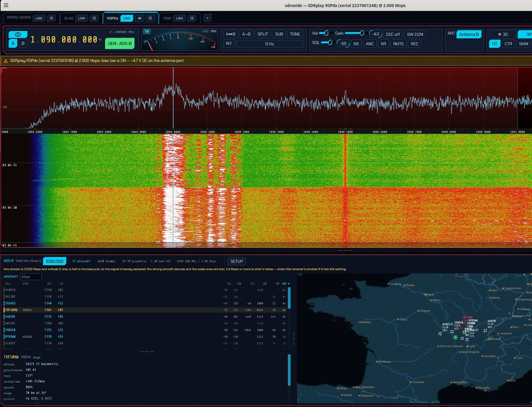This screenshot has width=532, height=407.
Task: Select VFO A
Action: click(x=13, y=43)
